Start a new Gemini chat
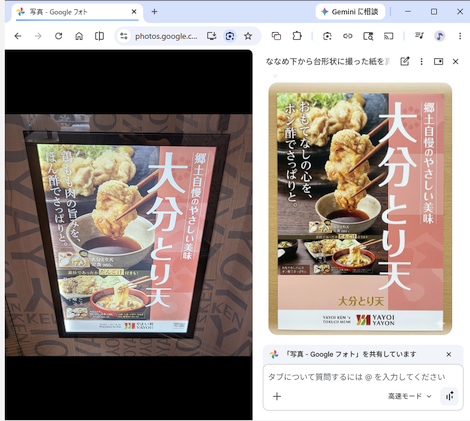The image size is (470, 421). pos(405,61)
